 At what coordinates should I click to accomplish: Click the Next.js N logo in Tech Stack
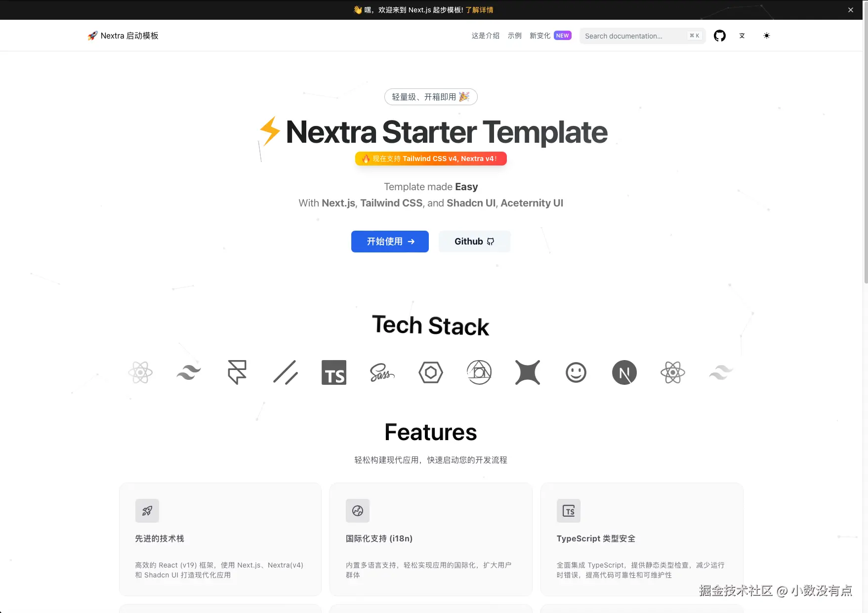pyautogui.click(x=624, y=372)
